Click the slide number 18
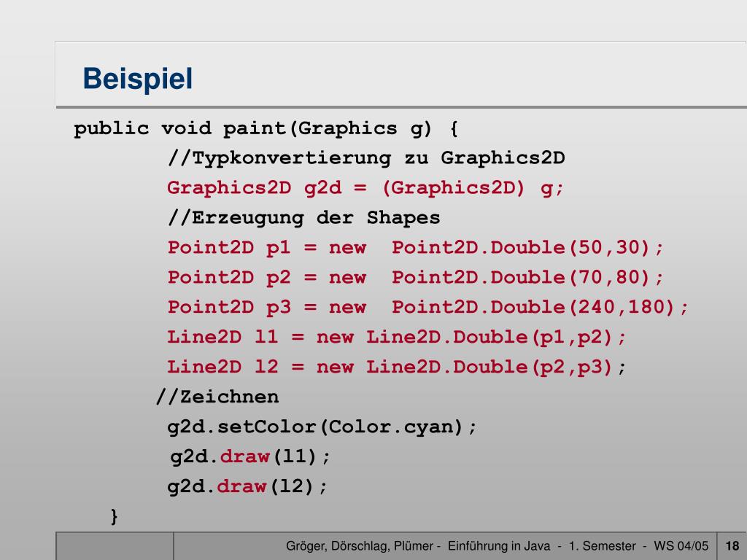The image size is (747, 560). pos(732,546)
